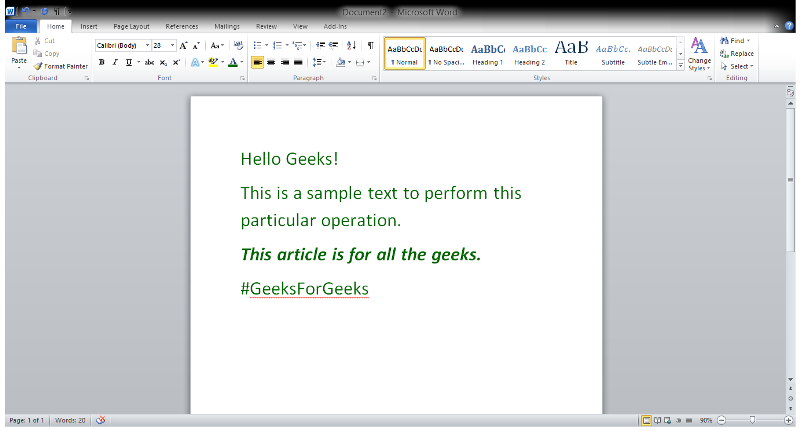Open the Select menu in Editing
Screen dimensions: 800x431
[x=737, y=66]
